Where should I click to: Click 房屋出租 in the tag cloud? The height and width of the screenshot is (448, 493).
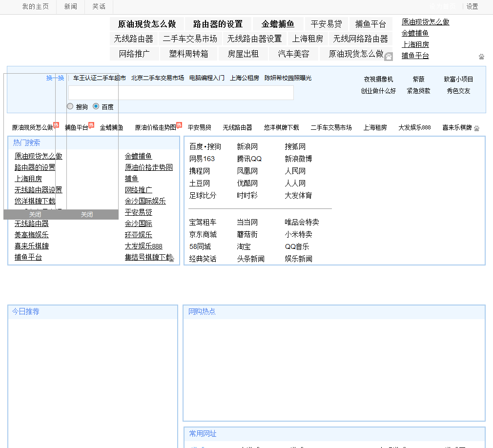(x=244, y=54)
